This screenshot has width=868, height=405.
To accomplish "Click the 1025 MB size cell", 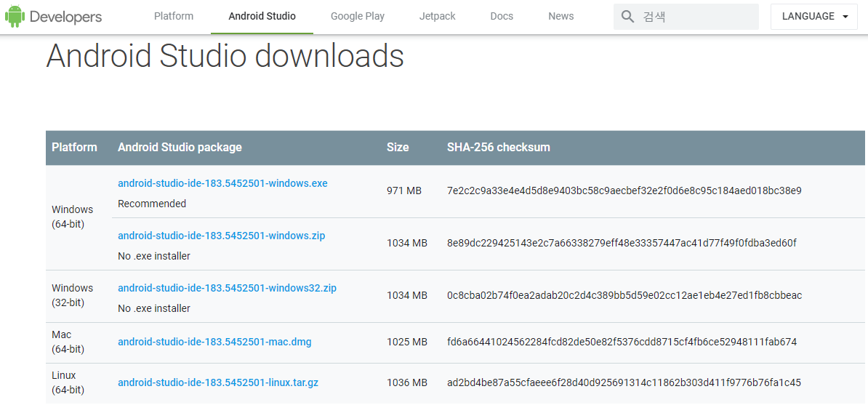I will click(407, 342).
